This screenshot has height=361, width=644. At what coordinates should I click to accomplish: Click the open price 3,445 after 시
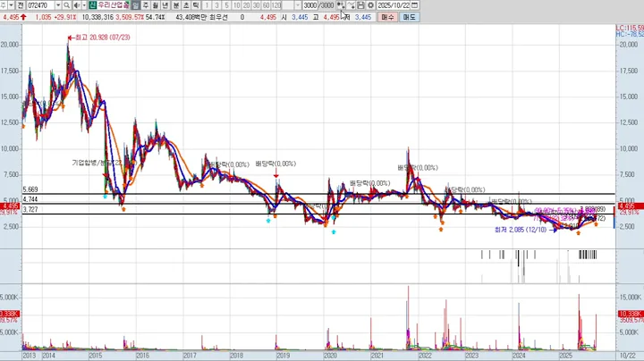click(x=300, y=17)
